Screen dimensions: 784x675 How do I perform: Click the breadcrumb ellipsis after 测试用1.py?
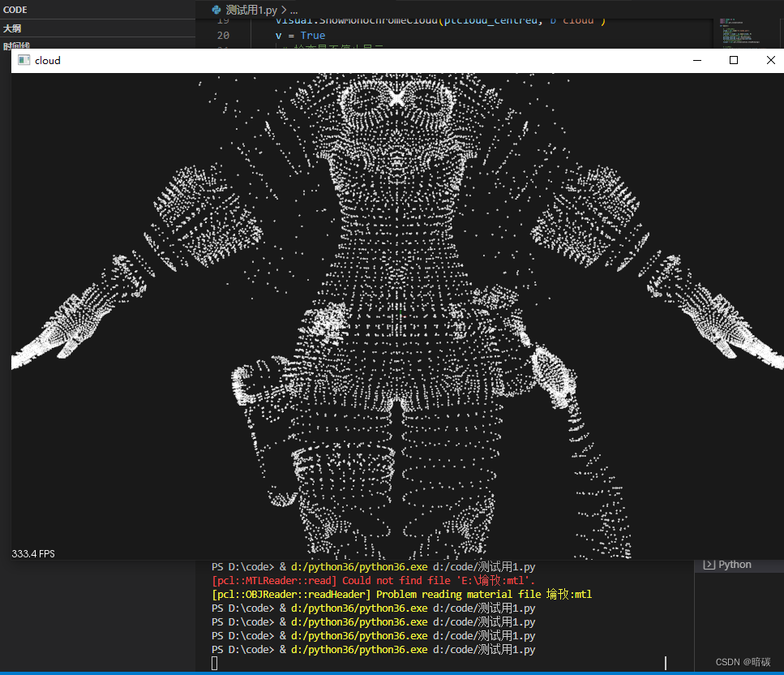[x=294, y=10]
